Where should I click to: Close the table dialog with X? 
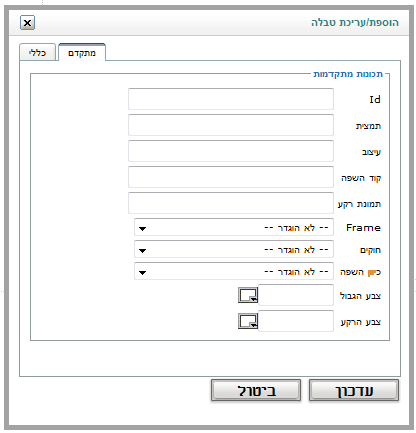coord(27,23)
